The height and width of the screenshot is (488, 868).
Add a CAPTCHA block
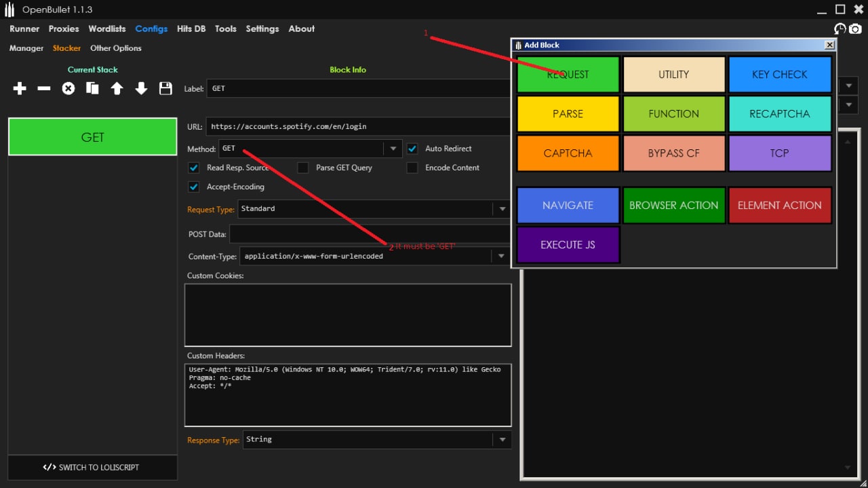tap(568, 153)
